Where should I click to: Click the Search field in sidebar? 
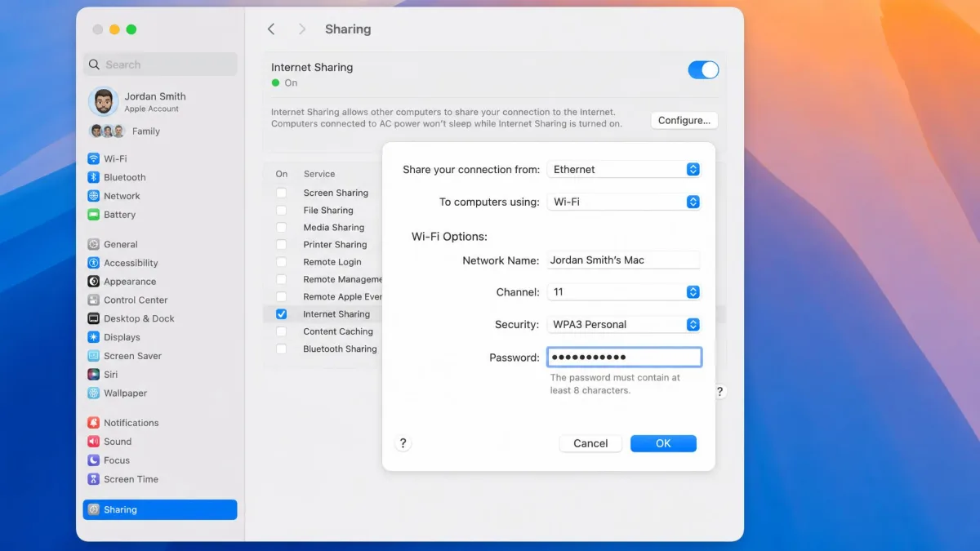pyautogui.click(x=160, y=64)
